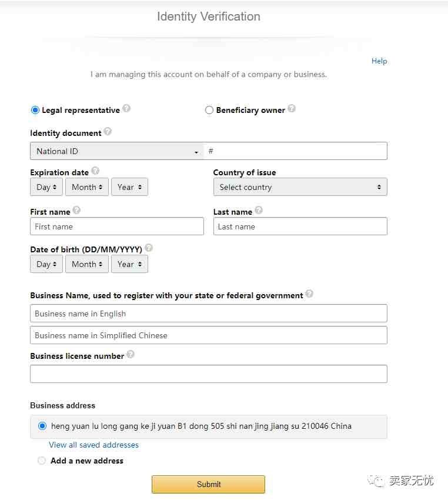Click help icon after Business Name label
Screen dimensions: 448x500
309,294
